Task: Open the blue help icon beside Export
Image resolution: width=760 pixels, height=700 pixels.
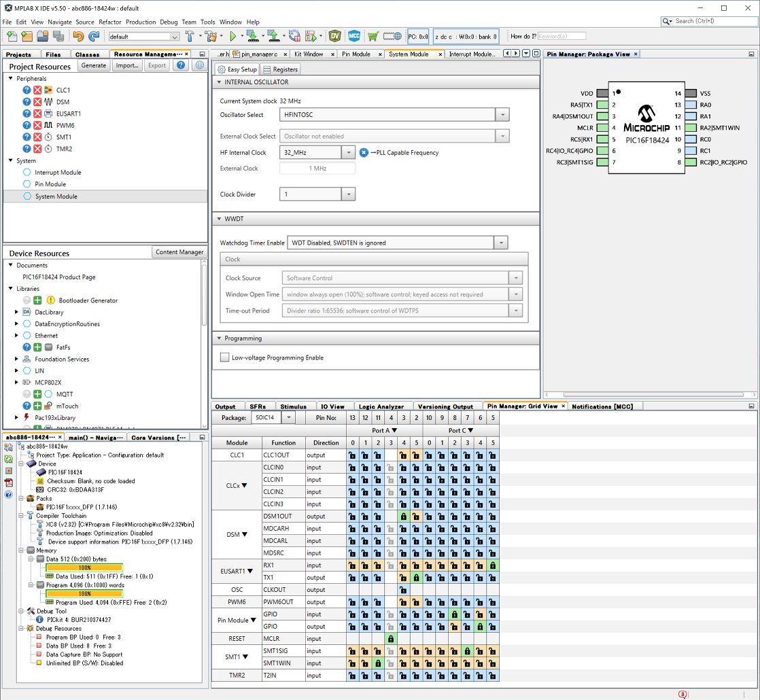Action: 181,65
